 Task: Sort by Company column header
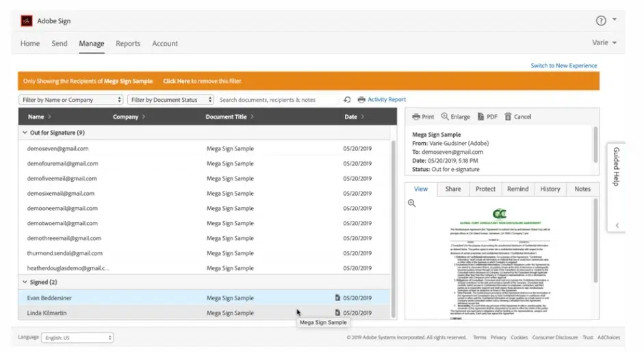point(129,116)
